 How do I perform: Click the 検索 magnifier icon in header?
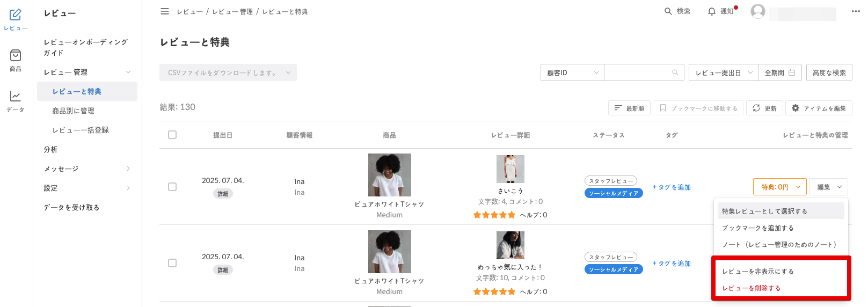pyautogui.click(x=668, y=11)
